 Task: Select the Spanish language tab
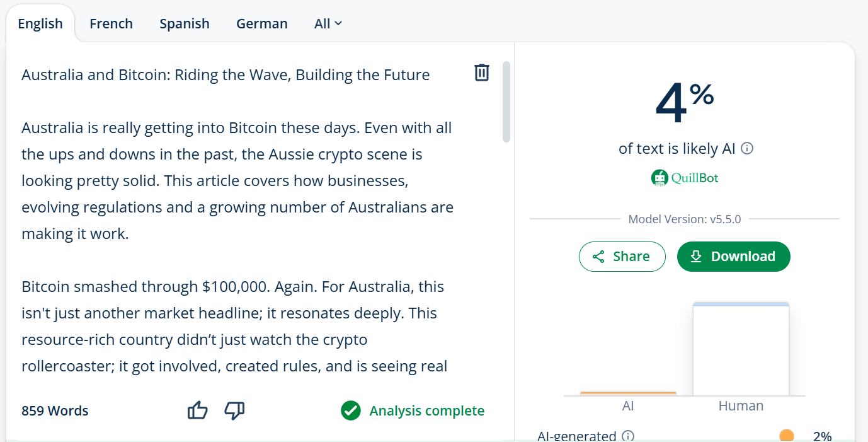[x=184, y=24]
